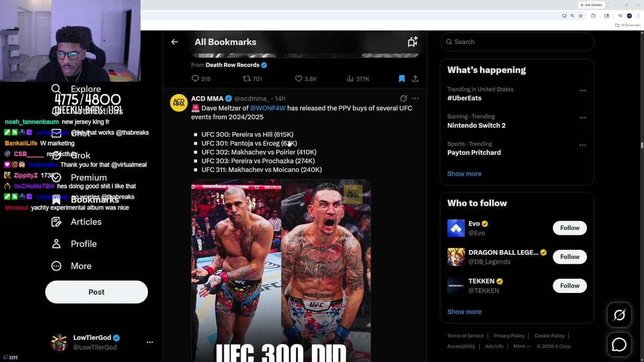Screen dimensions: 644x362
Task: Click the Explore magnifier icon
Action: click(x=56, y=89)
